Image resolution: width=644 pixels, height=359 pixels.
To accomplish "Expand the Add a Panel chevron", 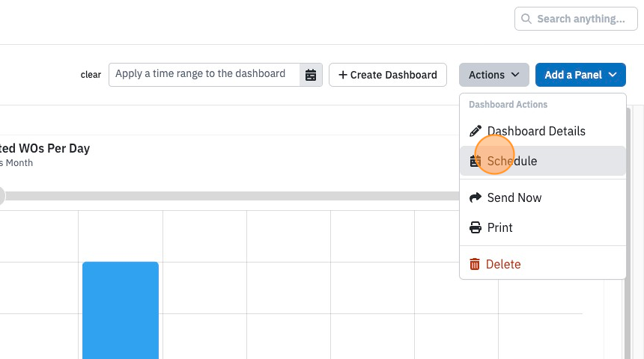I will pos(613,75).
